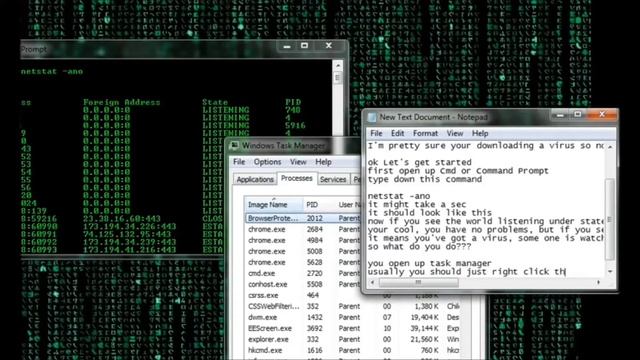Click Notepad vertical scrollbar down arrow
The width and height of the screenshot is (640, 360).
click(610, 272)
